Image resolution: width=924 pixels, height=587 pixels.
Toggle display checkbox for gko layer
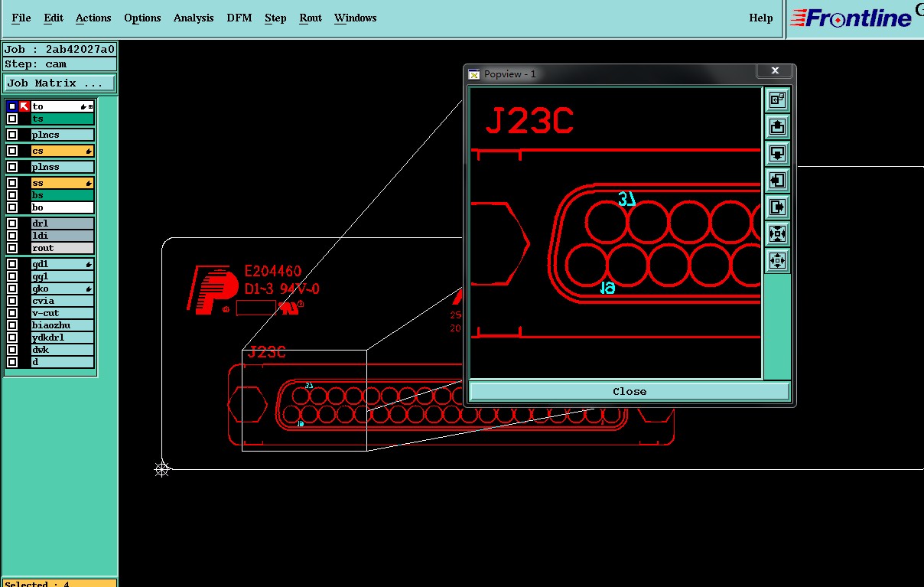[x=12, y=289]
